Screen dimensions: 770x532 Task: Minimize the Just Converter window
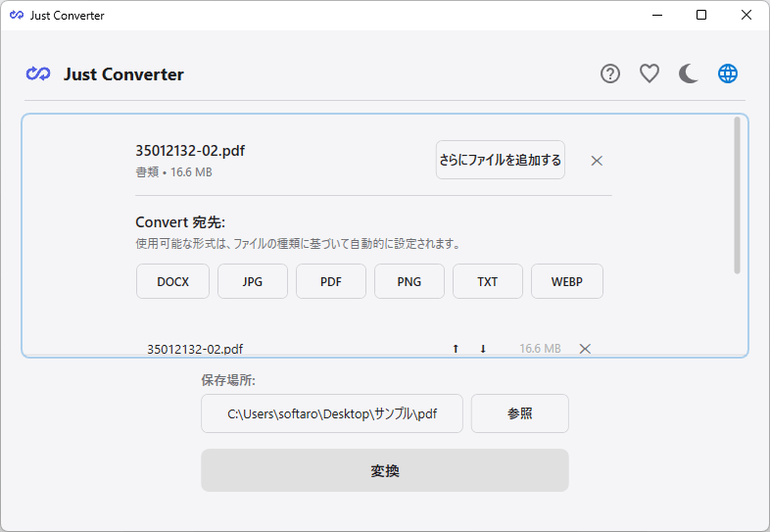click(657, 16)
